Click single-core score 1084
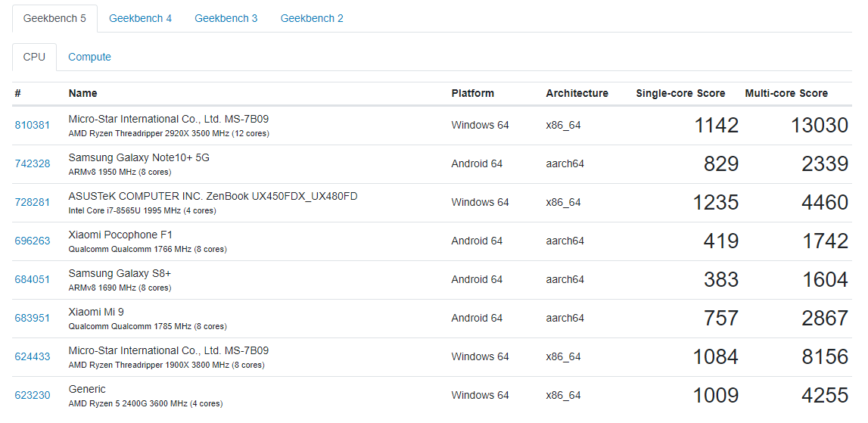Screen dimensions: 868x423 point(716,356)
